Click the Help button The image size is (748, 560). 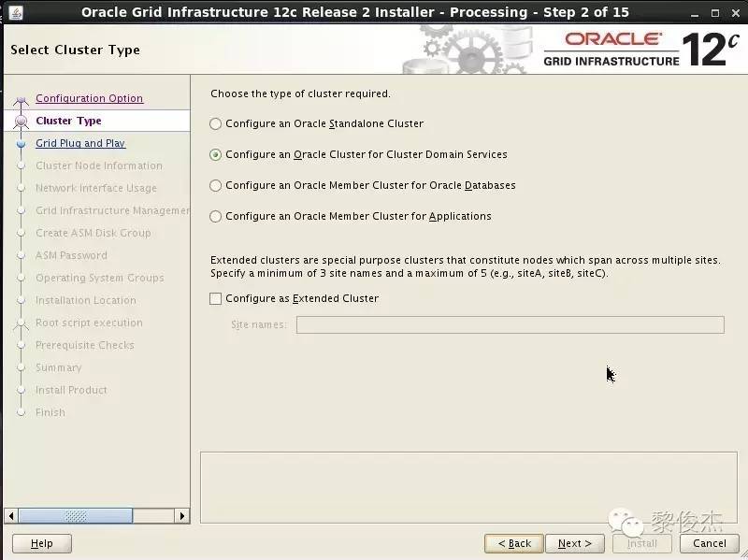(x=42, y=543)
